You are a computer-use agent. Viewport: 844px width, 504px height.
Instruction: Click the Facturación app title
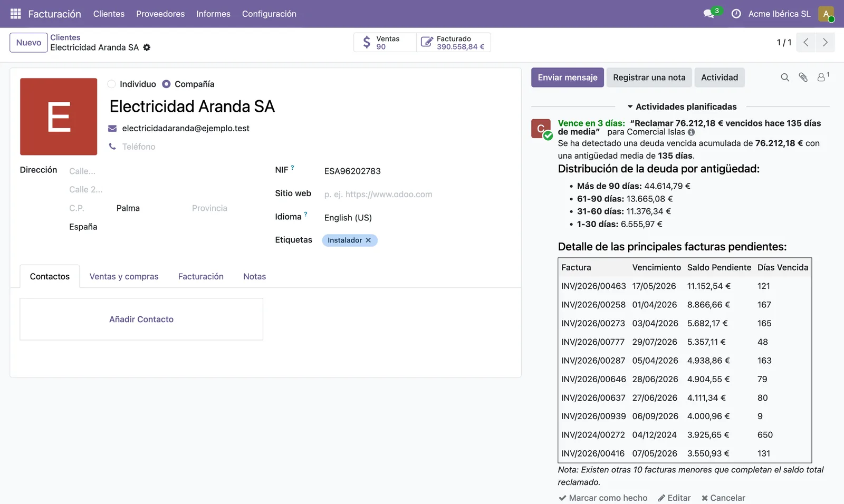pyautogui.click(x=54, y=14)
